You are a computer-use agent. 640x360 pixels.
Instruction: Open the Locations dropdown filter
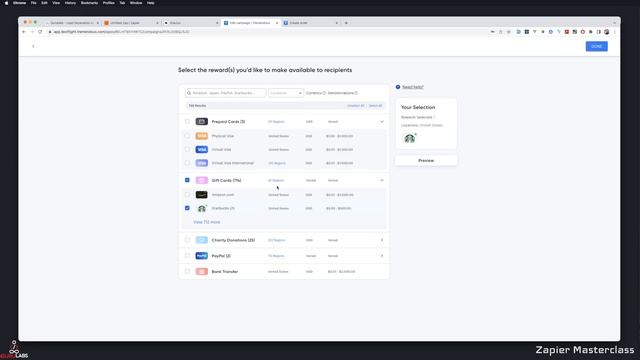click(286, 93)
